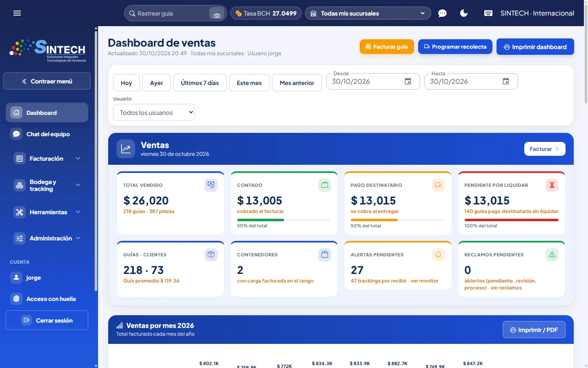
Task: Click Programar recolecta button
Action: tap(455, 47)
